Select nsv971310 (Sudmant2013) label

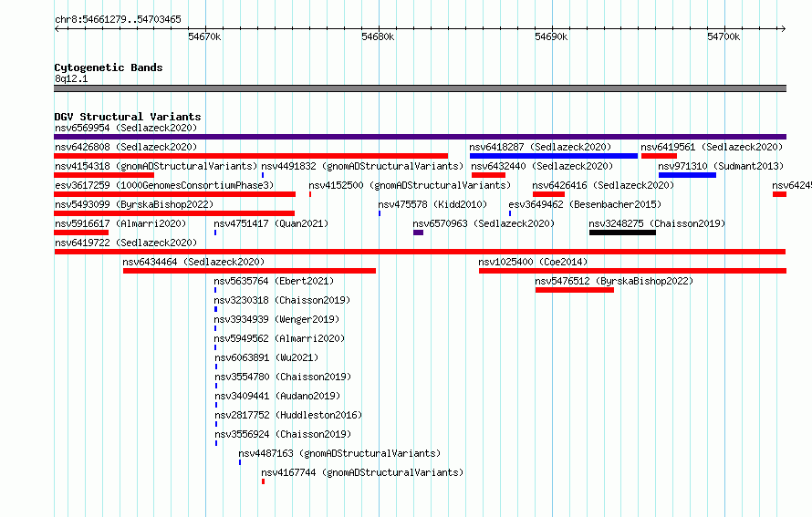[721, 166]
